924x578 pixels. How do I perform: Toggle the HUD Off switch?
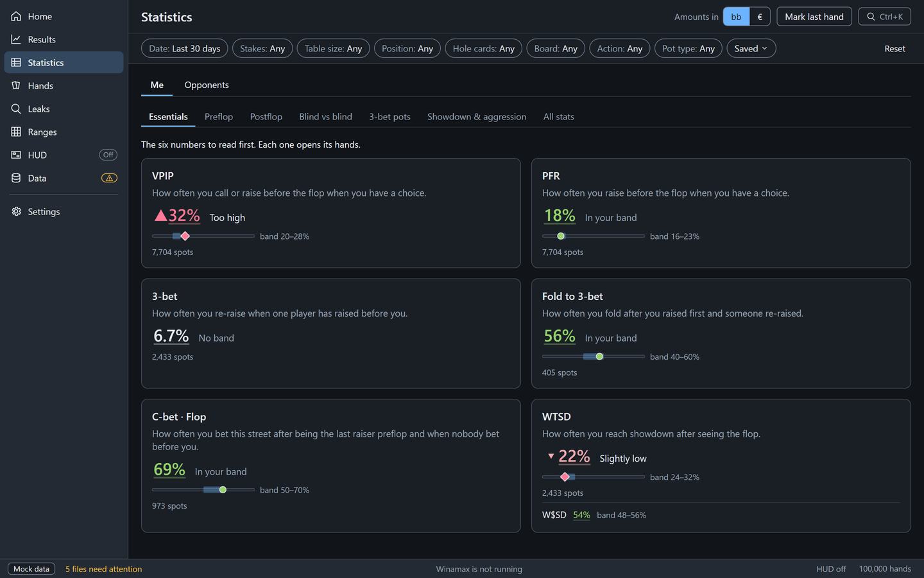[x=108, y=155]
